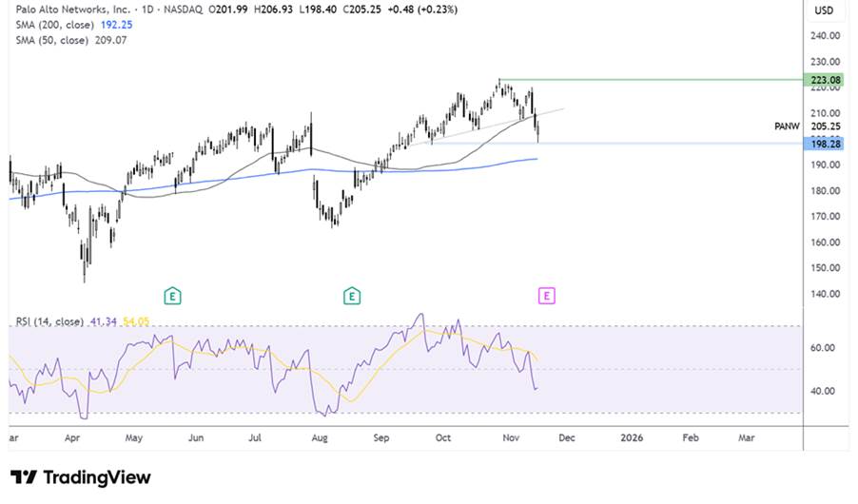Click the RSI 40.00 axis label
858x504 pixels.
pos(823,391)
